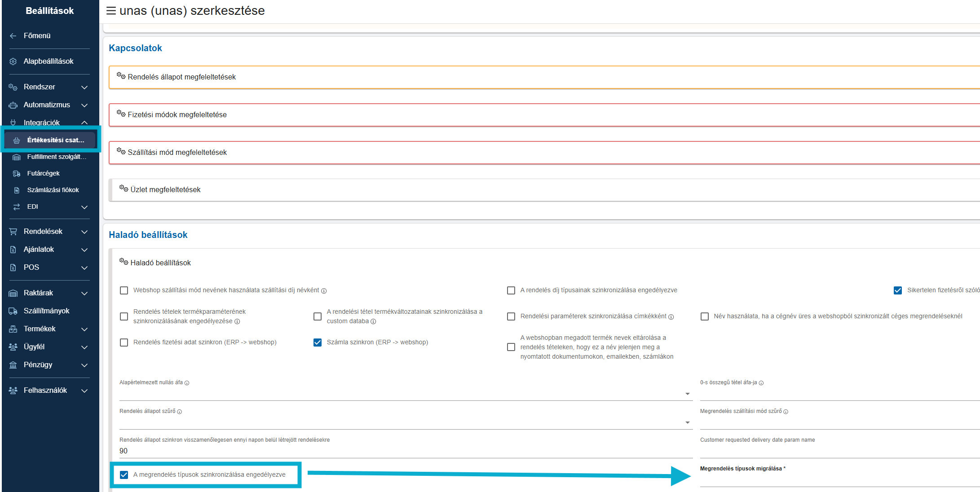The image size is (980, 492).
Task: Expand the Rendszer sidebar section chevron
Action: click(x=84, y=87)
